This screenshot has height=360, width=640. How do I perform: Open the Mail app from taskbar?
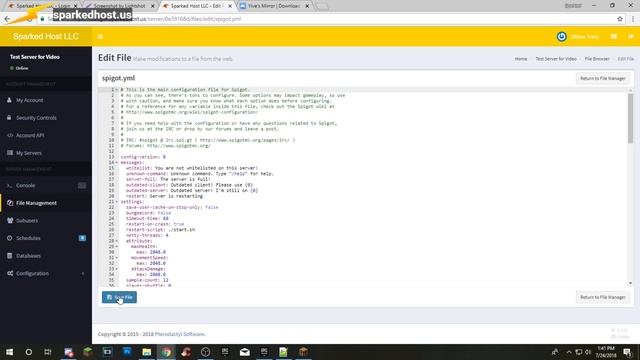(x=244, y=352)
